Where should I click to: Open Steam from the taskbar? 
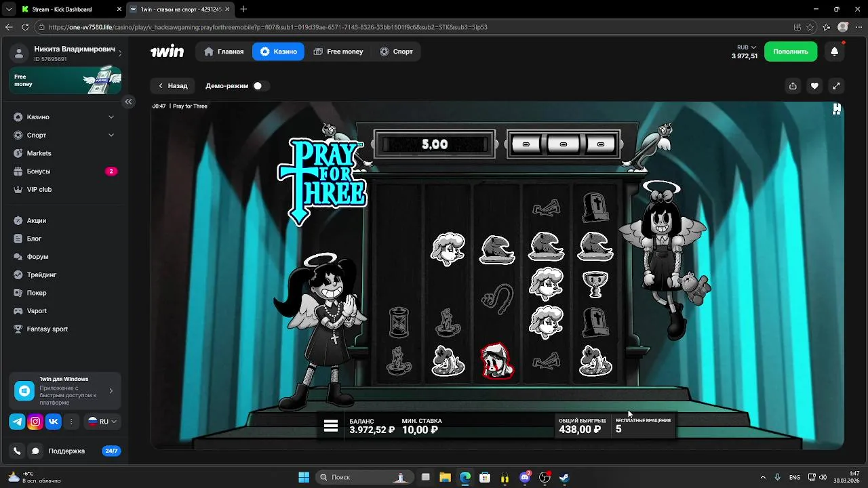click(564, 477)
